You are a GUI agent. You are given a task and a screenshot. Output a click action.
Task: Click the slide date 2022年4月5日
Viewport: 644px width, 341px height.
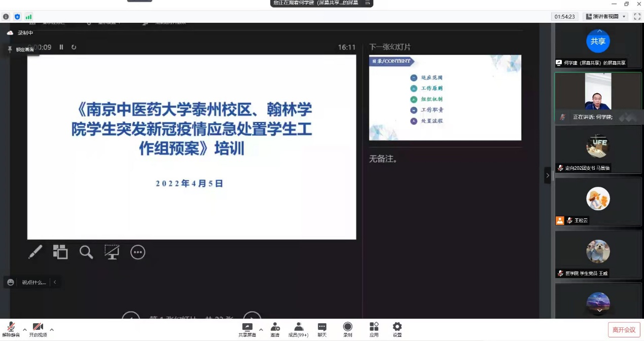pos(190,183)
